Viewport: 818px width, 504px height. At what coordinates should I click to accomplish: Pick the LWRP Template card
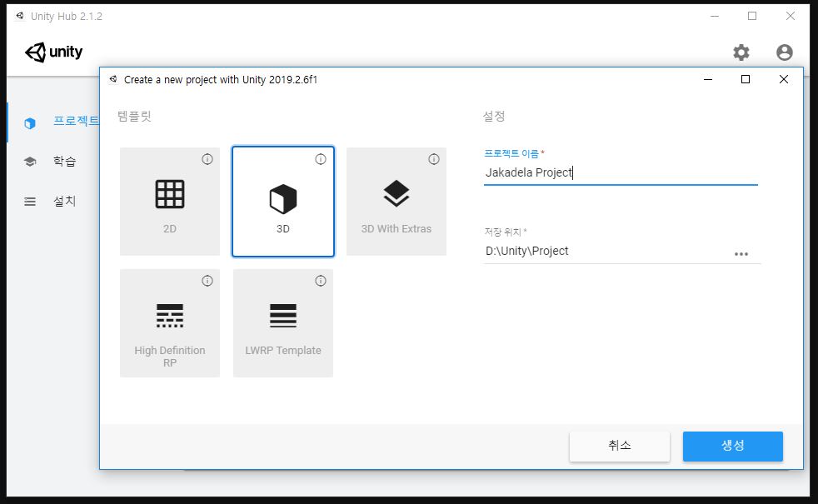[x=282, y=323]
